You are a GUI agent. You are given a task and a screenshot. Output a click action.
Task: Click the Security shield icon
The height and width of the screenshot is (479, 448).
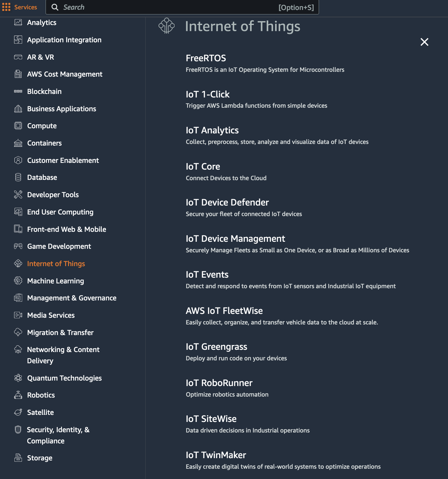click(x=18, y=430)
